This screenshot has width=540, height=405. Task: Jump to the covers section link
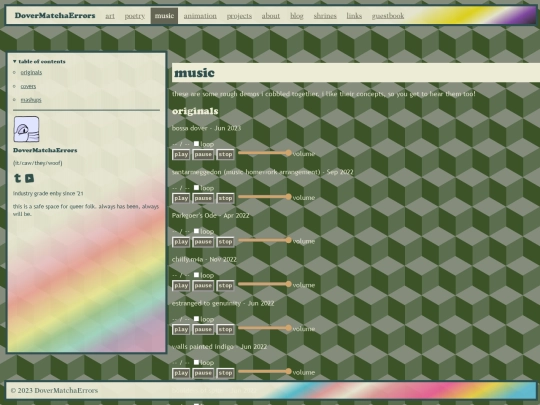pos(28,86)
